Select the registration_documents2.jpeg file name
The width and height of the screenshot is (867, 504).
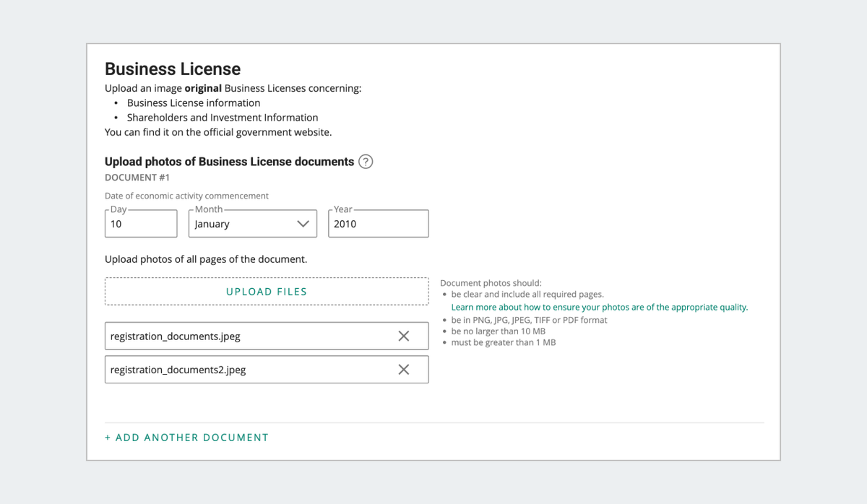[x=178, y=370]
